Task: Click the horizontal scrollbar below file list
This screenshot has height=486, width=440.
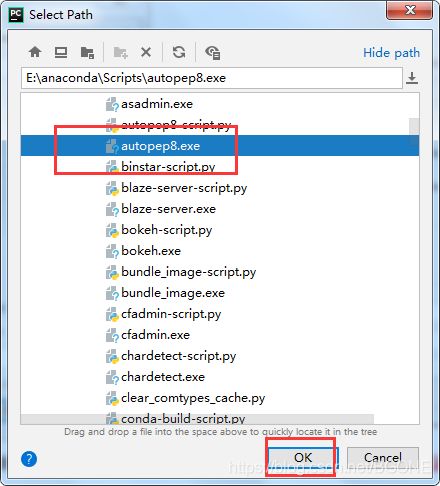Action: [x=197, y=419]
